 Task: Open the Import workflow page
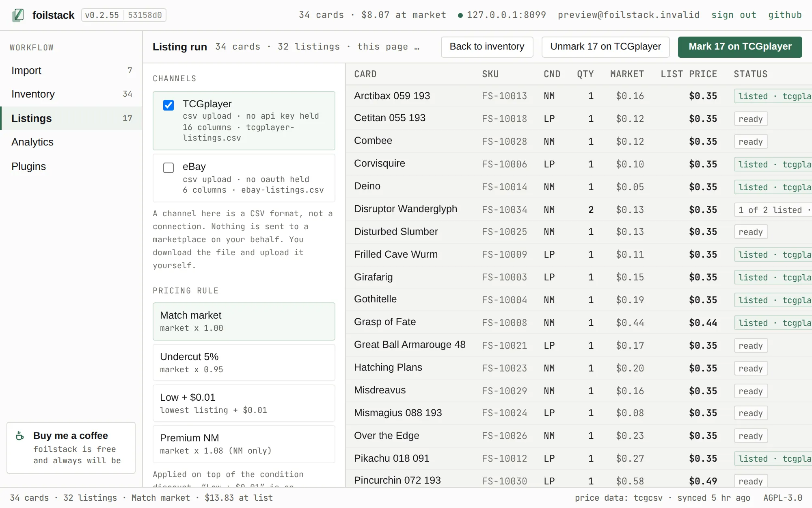click(x=71, y=70)
